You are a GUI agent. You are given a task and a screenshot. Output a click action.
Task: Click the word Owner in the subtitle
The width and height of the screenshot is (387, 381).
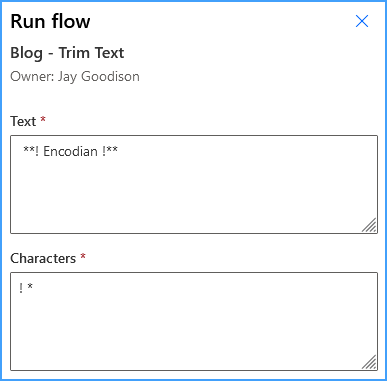[x=31, y=77]
